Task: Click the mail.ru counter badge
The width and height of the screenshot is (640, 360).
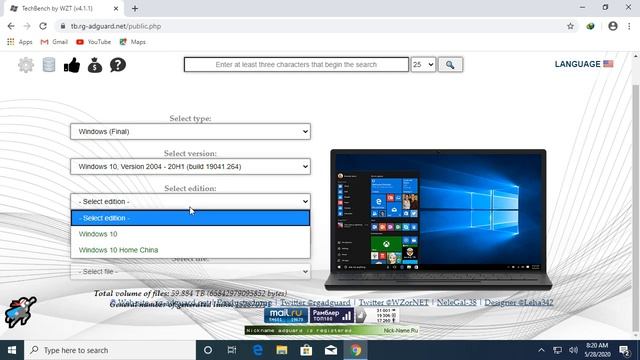Action: [286, 315]
